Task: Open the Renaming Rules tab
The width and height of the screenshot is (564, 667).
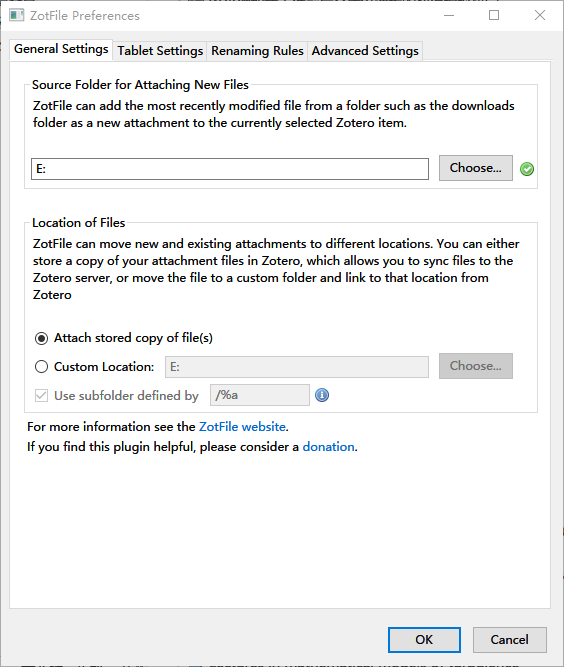Action: (257, 51)
